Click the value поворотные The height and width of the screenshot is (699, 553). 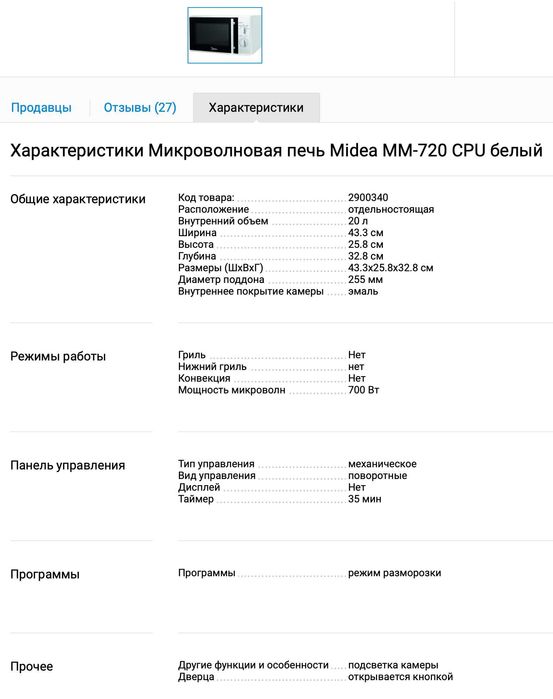(377, 476)
